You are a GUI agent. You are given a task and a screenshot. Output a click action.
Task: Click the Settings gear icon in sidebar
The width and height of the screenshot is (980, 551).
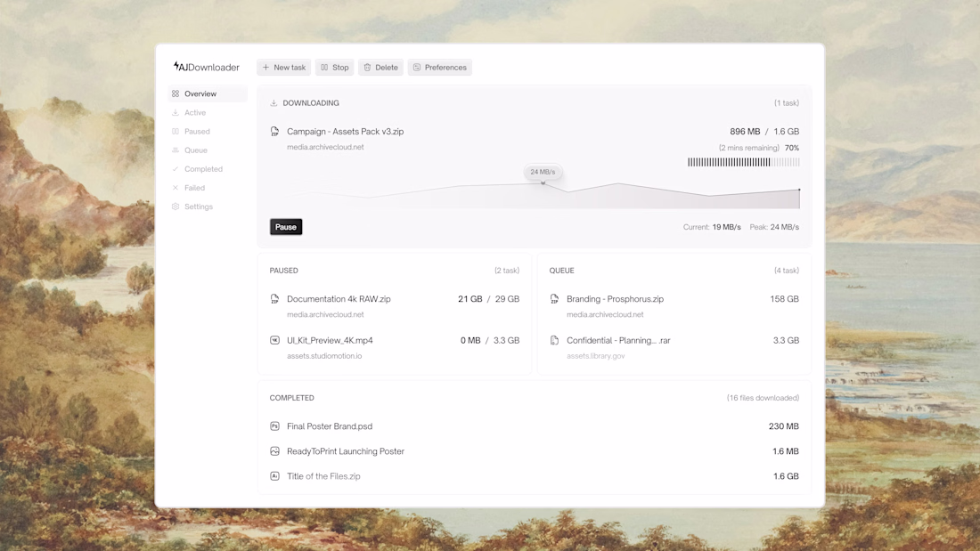[176, 207]
